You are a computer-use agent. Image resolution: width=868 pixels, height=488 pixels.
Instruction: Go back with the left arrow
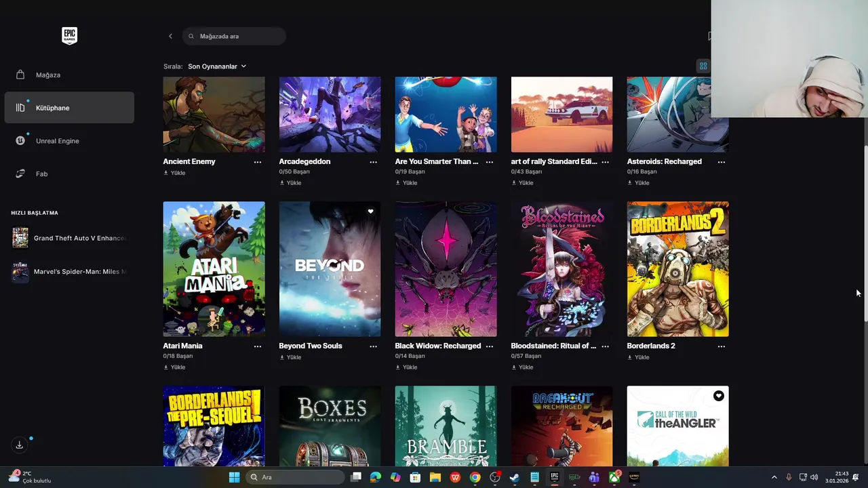click(x=170, y=36)
